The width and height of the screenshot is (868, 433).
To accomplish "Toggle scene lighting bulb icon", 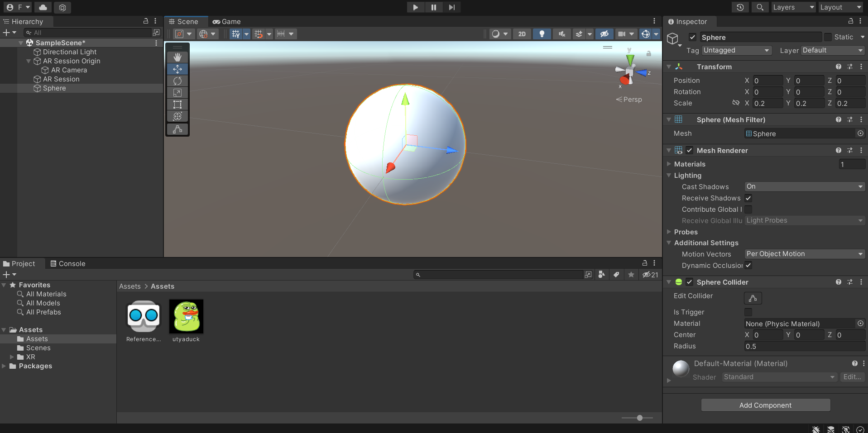I will click(x=542, y=34).
